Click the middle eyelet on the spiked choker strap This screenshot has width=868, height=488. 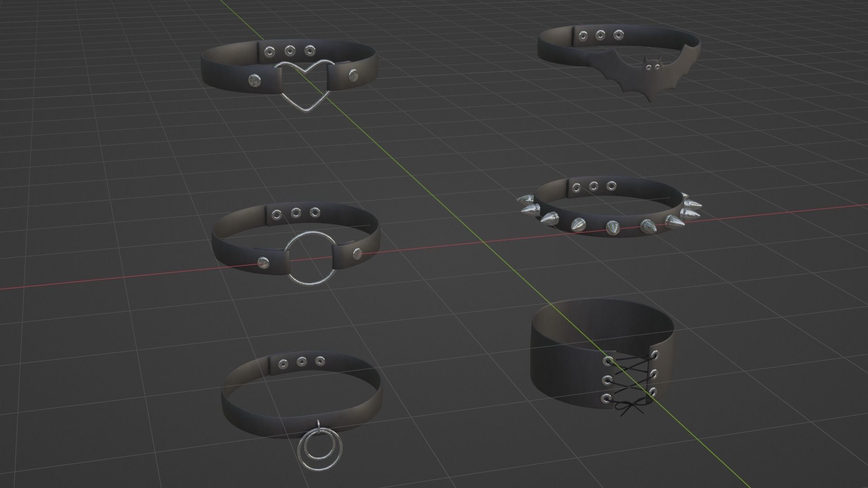(x=593, y=186)
